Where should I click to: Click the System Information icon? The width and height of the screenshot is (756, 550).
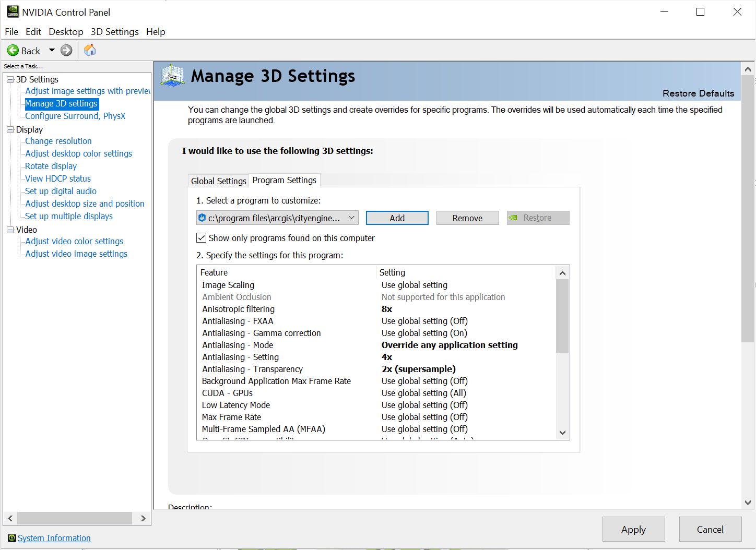(x=12, y=538)
